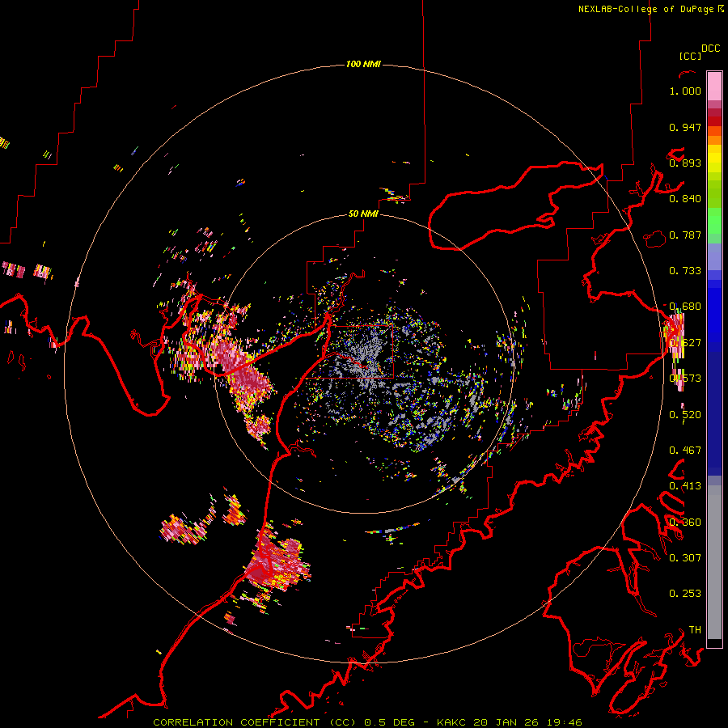The width and height of the screenshot is (728, 728).
Task: Click the 0.947 color scale value
Action: (x=685, y=127)
